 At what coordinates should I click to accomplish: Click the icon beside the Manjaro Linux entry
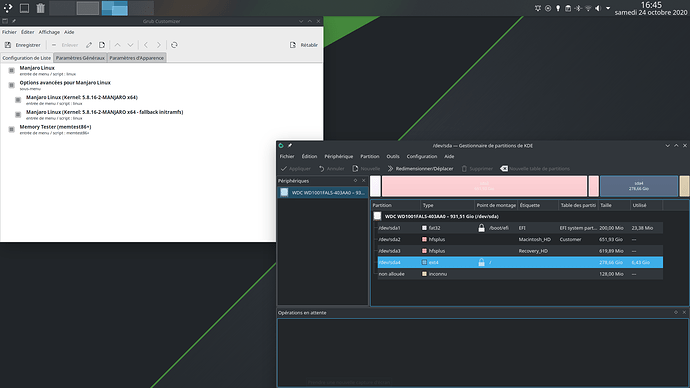coord(11,70)
